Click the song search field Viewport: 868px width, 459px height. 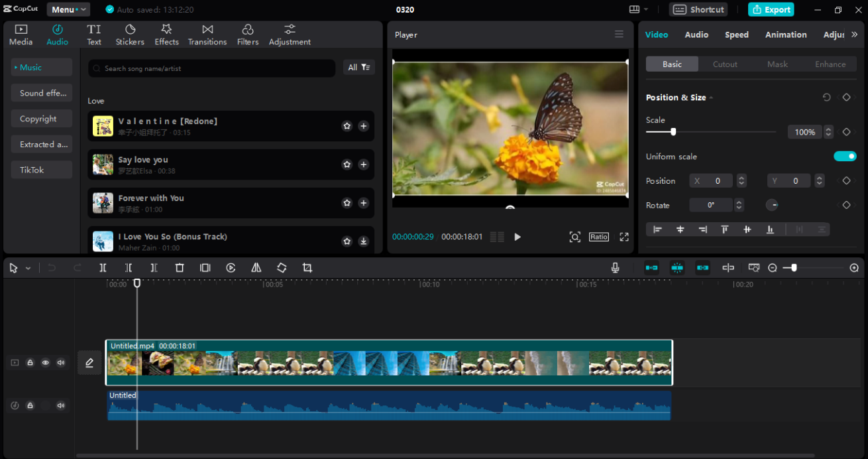(x=212, y=68)
